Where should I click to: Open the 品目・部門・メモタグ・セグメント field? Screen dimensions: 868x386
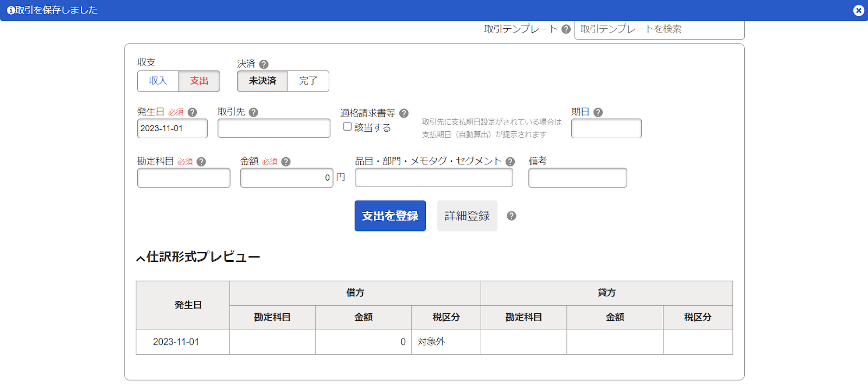coord(434,178)
